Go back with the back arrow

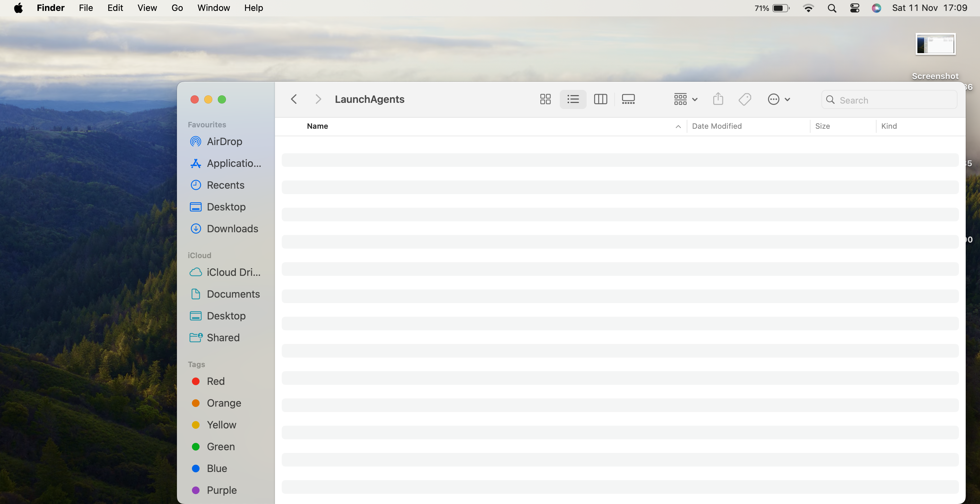(x=294, y=99)
